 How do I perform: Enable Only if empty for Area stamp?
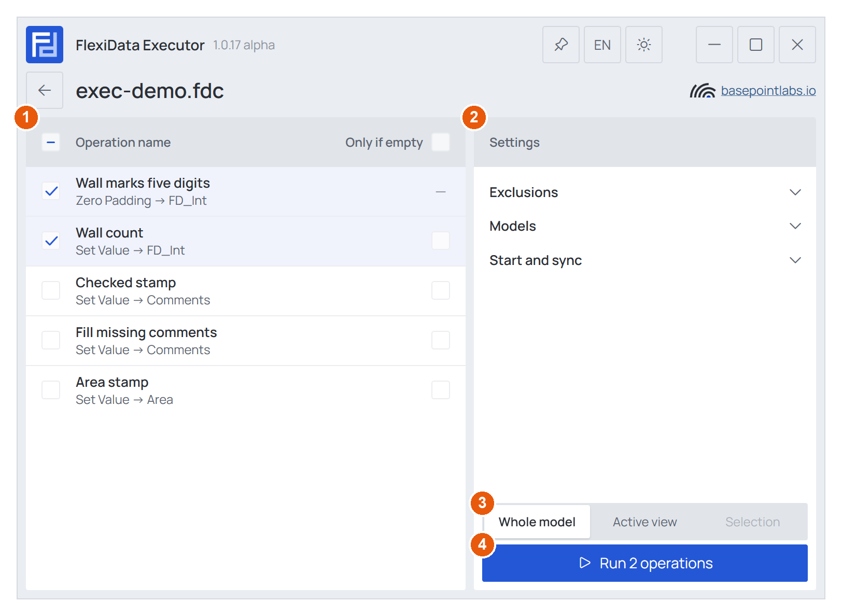click(441, 390)
